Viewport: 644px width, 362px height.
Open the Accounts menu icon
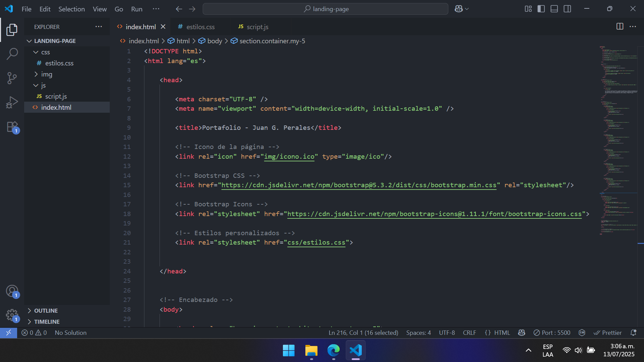click(x=12, y=291)
